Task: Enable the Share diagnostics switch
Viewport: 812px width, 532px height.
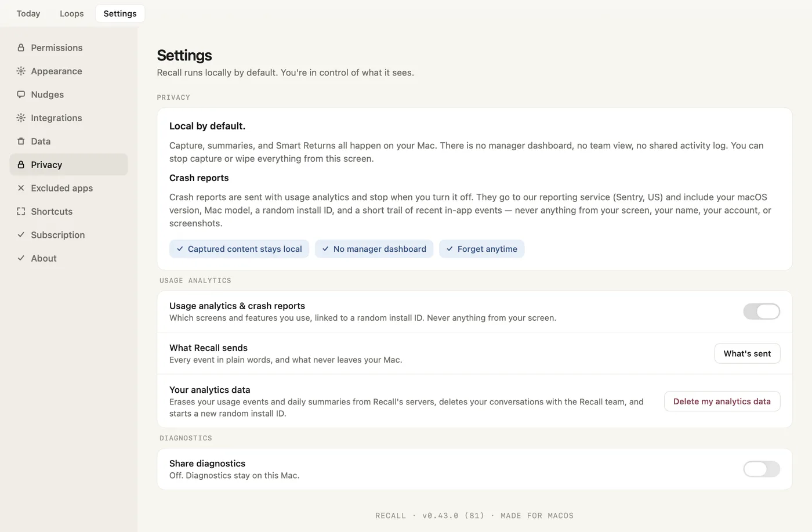Action: [762, 469]
